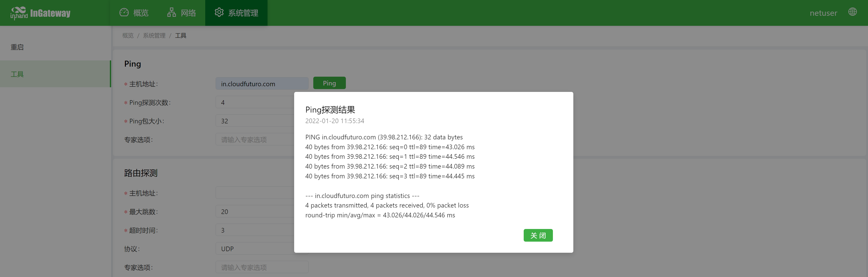
Task: Click the netuser account name
Action: [823, 13]
